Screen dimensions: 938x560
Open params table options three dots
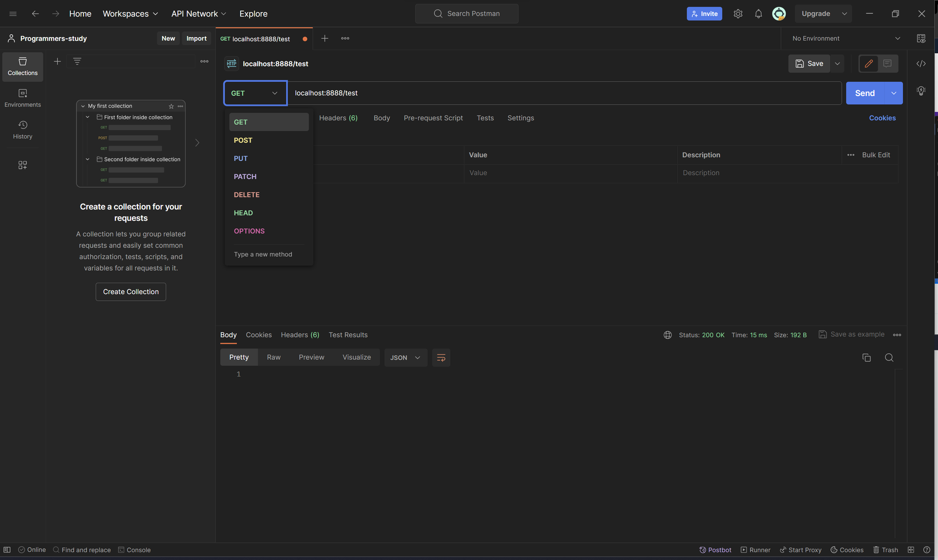coord(851,155)
